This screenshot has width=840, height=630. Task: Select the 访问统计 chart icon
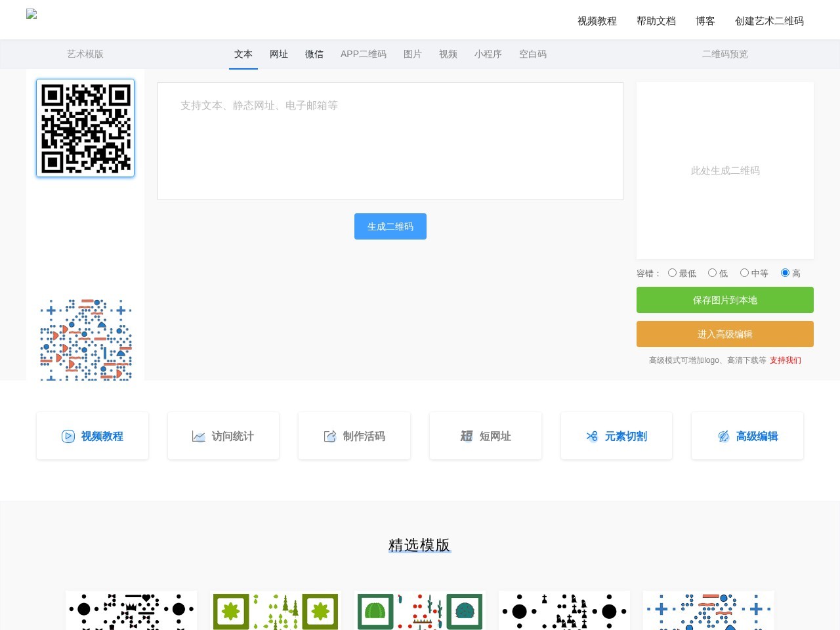[x=199, y=436]
